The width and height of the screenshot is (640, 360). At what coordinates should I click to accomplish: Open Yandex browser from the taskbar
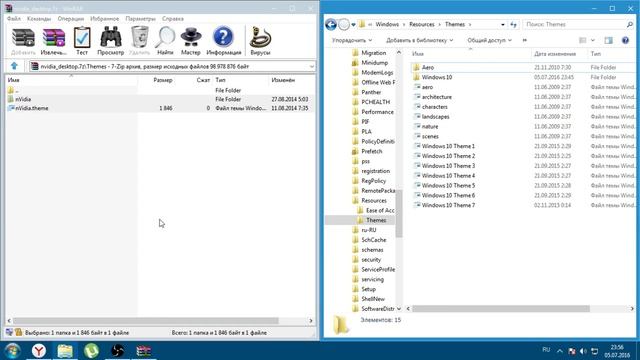coord(39,351)
